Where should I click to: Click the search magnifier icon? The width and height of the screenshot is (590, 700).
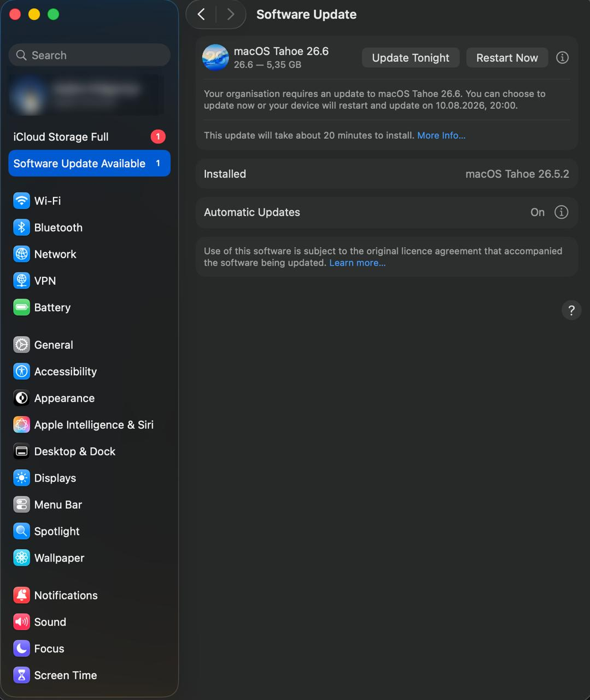click(x=21, y=55)
